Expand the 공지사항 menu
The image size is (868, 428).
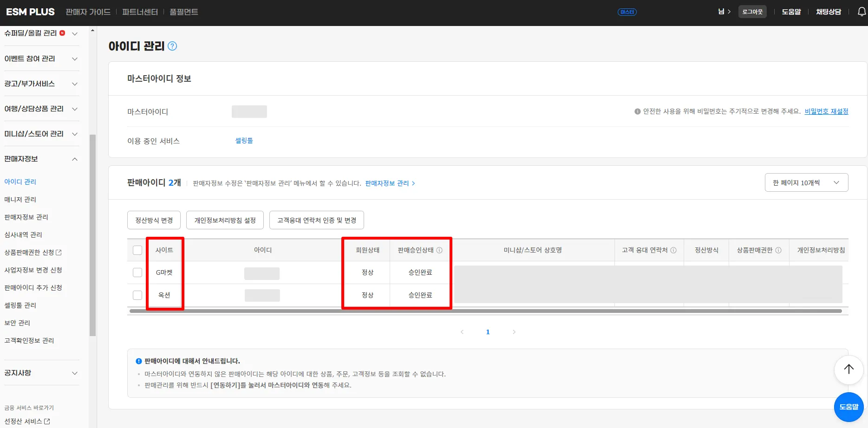[x=75, y=373]
